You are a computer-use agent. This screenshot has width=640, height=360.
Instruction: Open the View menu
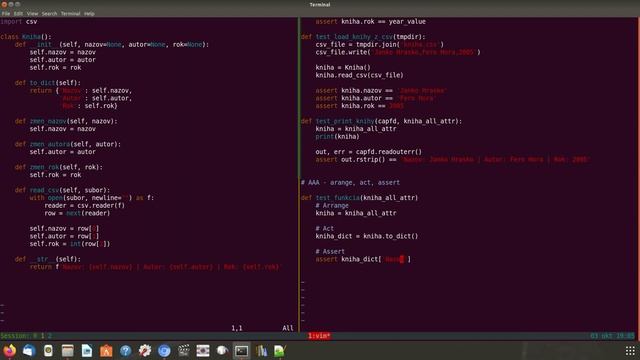pos(32,13)
